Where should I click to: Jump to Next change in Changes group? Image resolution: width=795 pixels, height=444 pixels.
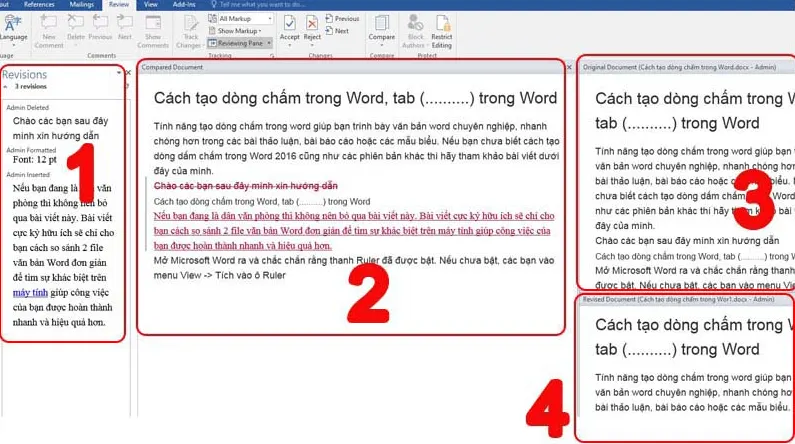tap(337, 31)
